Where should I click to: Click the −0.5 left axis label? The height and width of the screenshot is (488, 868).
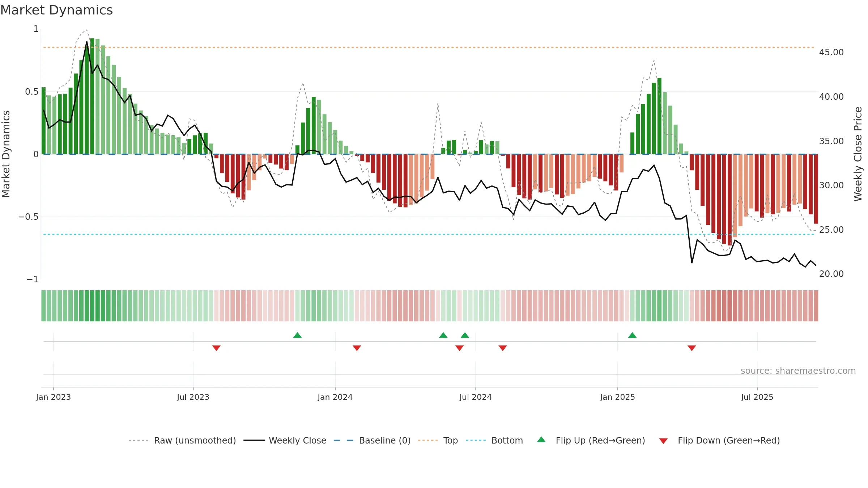28,217
